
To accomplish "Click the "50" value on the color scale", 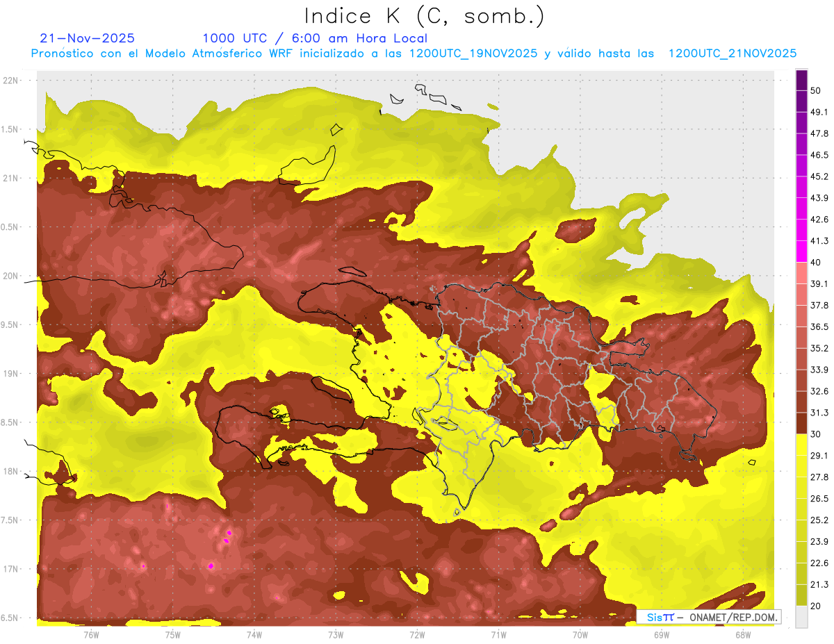I will [x=816, y=90].
